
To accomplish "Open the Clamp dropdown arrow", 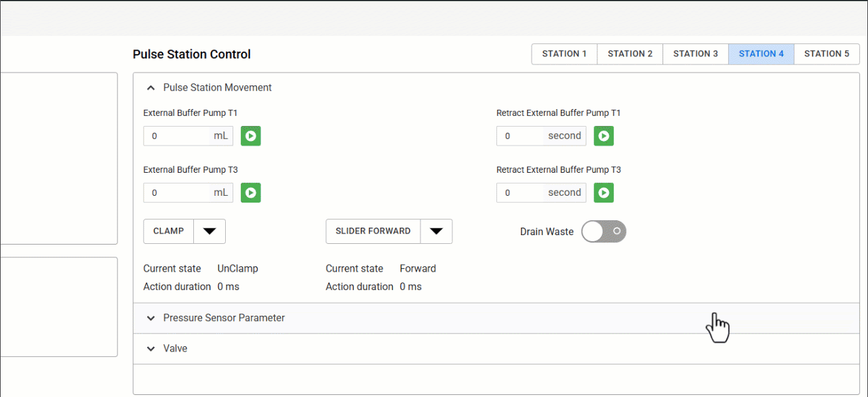I will pyautogui.click(x=210, y=232).
